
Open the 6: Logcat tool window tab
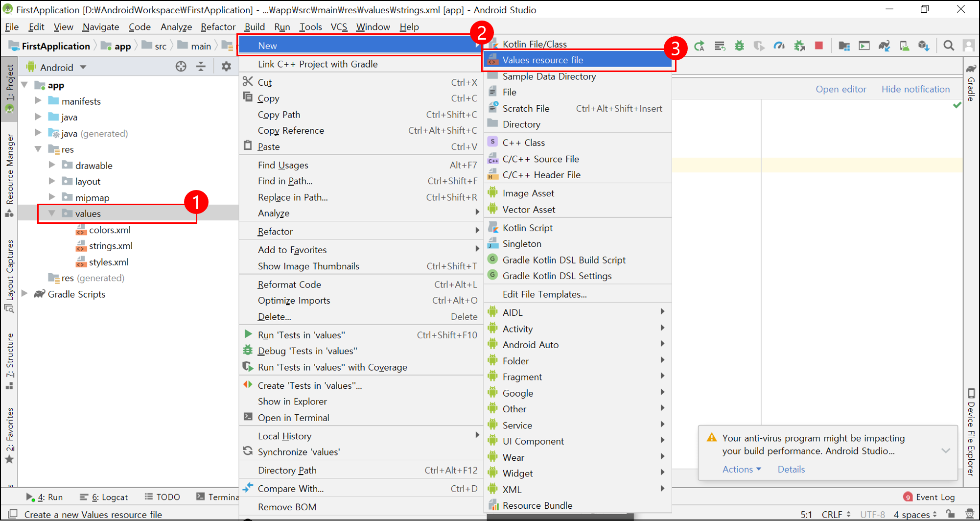pos(104,497)
